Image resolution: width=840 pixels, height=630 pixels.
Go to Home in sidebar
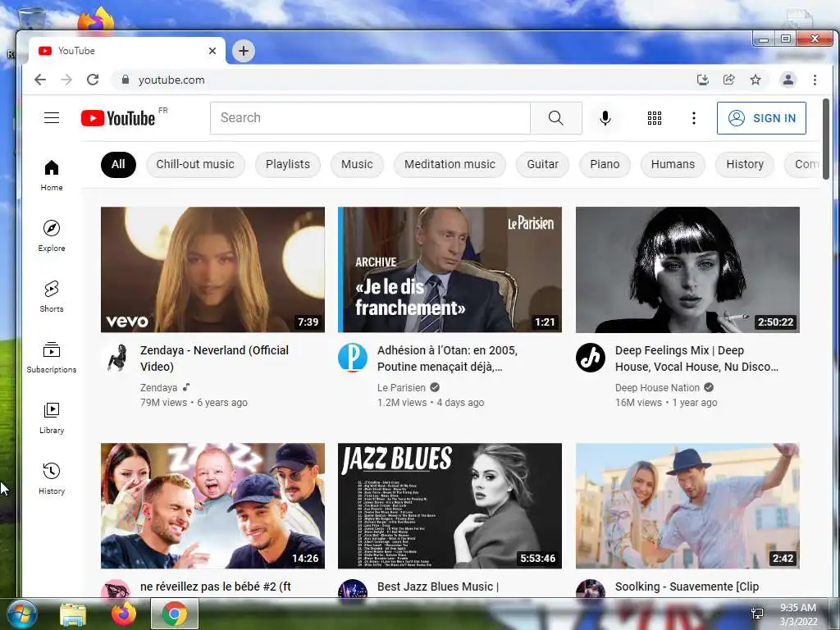52,176
